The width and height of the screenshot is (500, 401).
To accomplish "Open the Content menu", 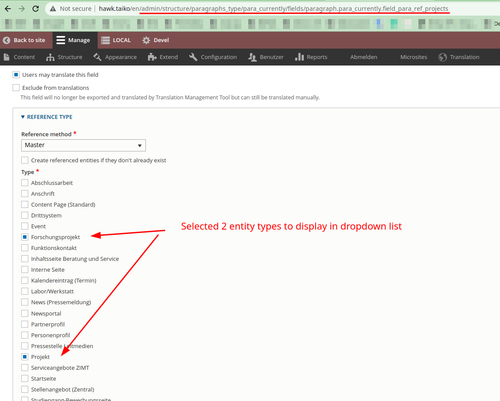I will point(24,57).
